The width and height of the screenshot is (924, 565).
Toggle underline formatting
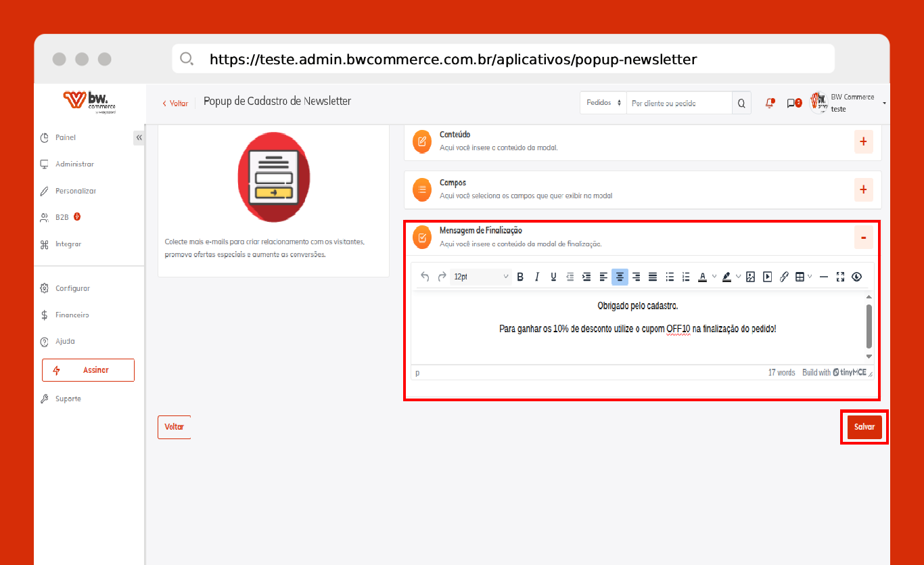click(553, 277)
